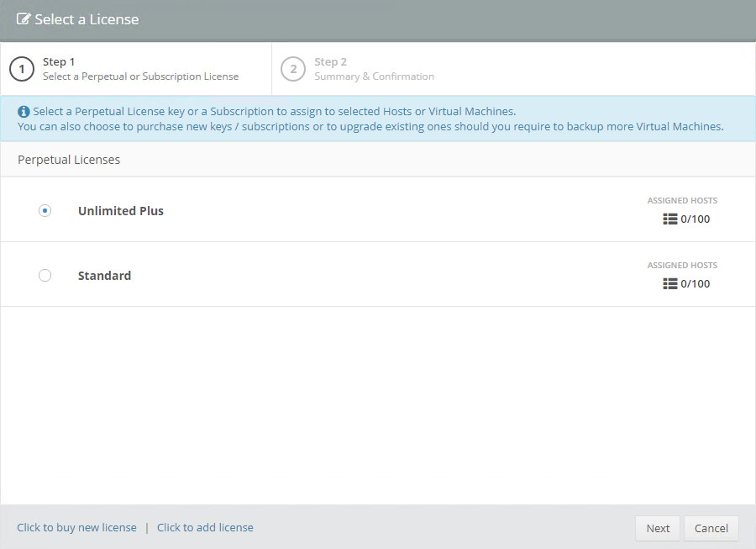The image size is (756, 549).
Task: Open the 'Click to add license' link
Action: 205,527
